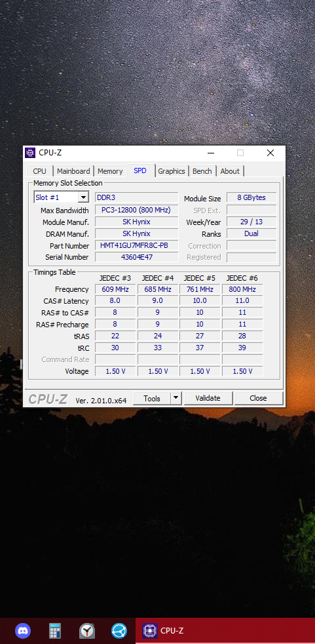Click the CPU-Z taskbar button
Image resolution: width=315 pixels, height=644 pixels.
225,630
